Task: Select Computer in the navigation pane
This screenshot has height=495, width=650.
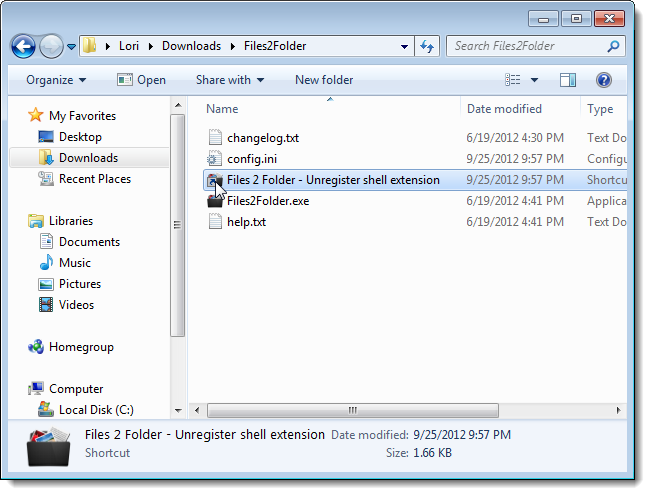Action: click(x=76, y=389)
